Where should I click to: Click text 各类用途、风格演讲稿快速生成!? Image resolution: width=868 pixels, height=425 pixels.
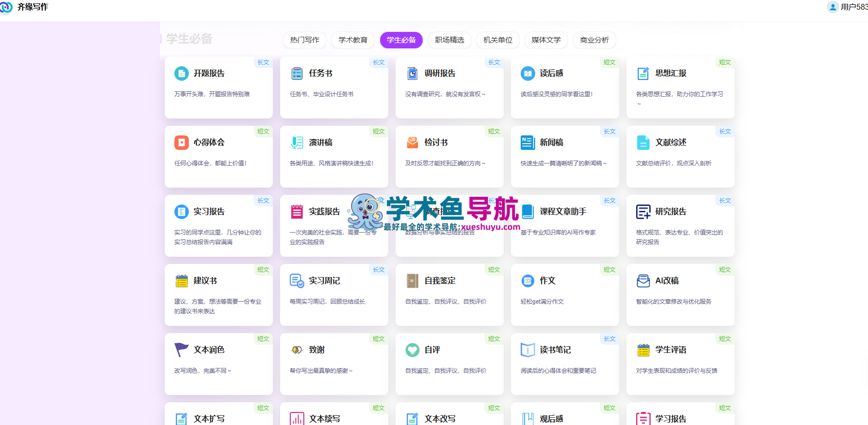pos(331,163)
